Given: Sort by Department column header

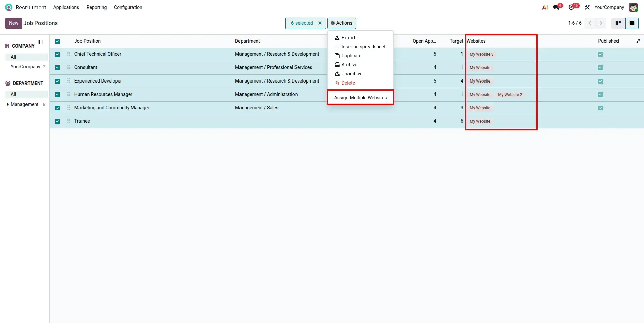Looking at the screenshot, I should 248,41.
